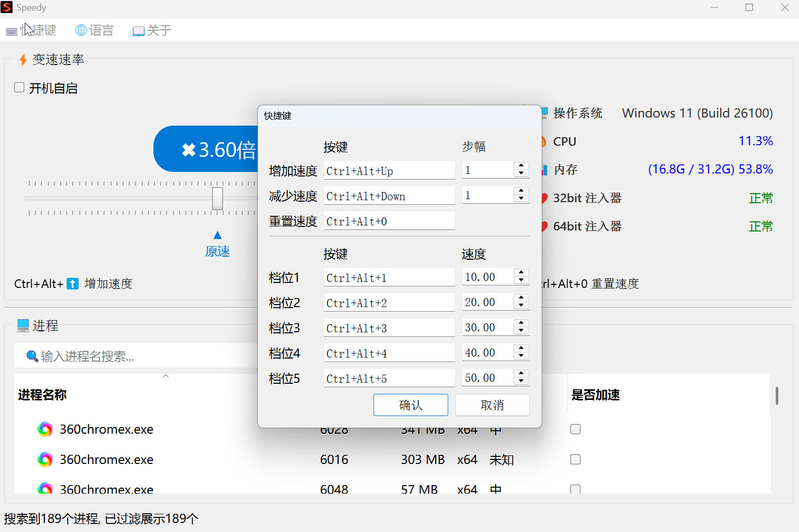
Task: Click the first 360chromex.exe process icon
Action: [45, 429]
